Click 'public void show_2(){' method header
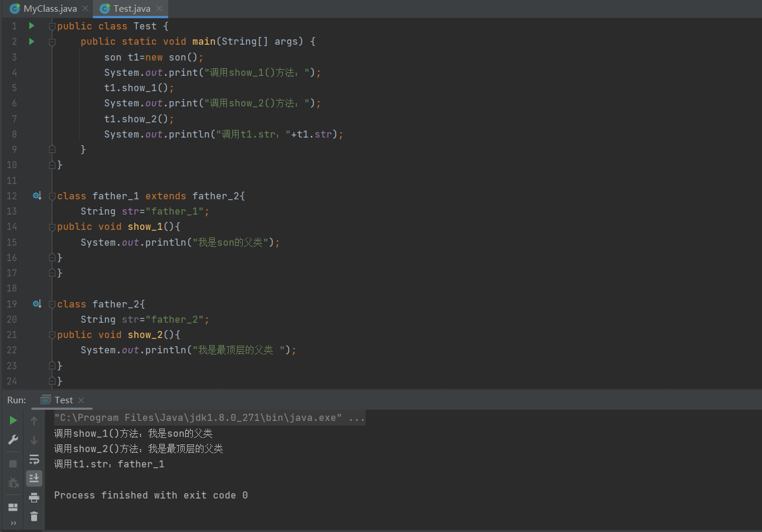 click(119, 334)
